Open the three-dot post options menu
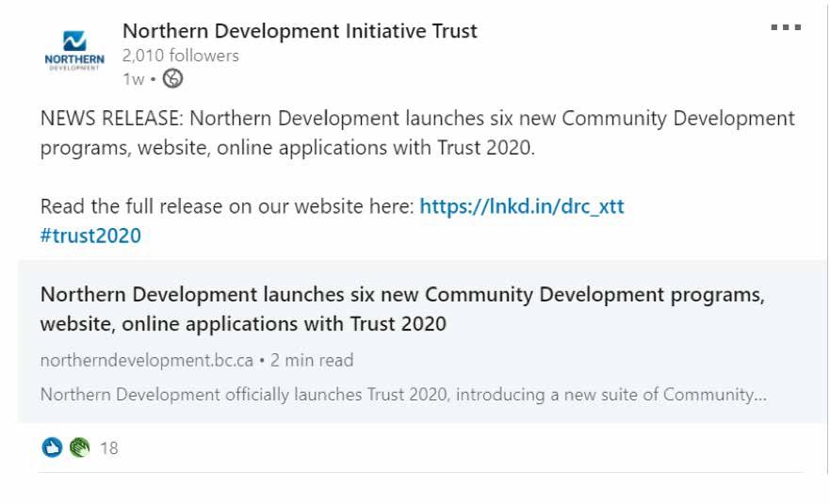The width and height of the screenshot is (830, 504). point(786,27)
